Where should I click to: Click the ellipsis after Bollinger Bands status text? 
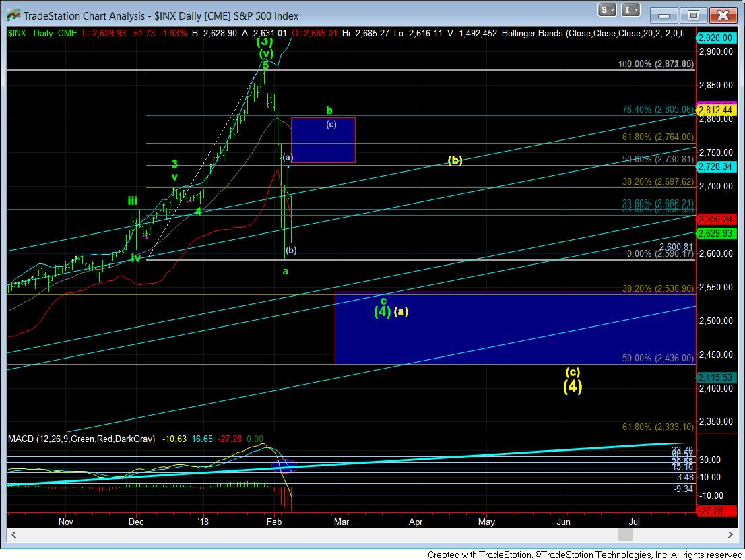pyautogui.click(x=690, y=34)
